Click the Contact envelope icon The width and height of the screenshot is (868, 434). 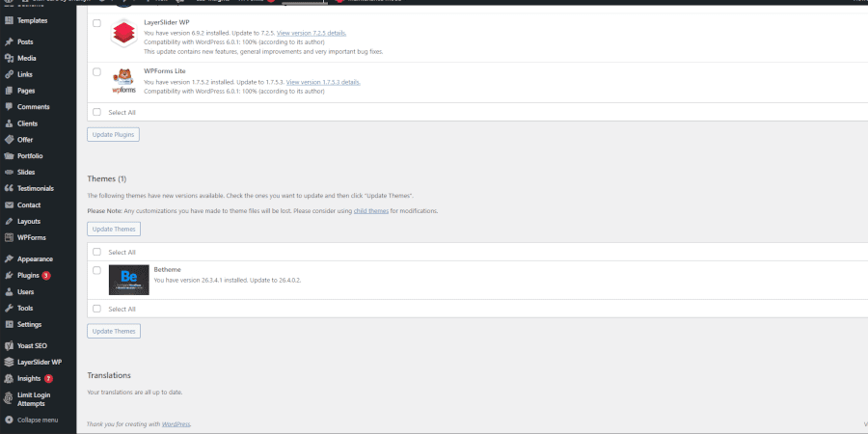9,204
